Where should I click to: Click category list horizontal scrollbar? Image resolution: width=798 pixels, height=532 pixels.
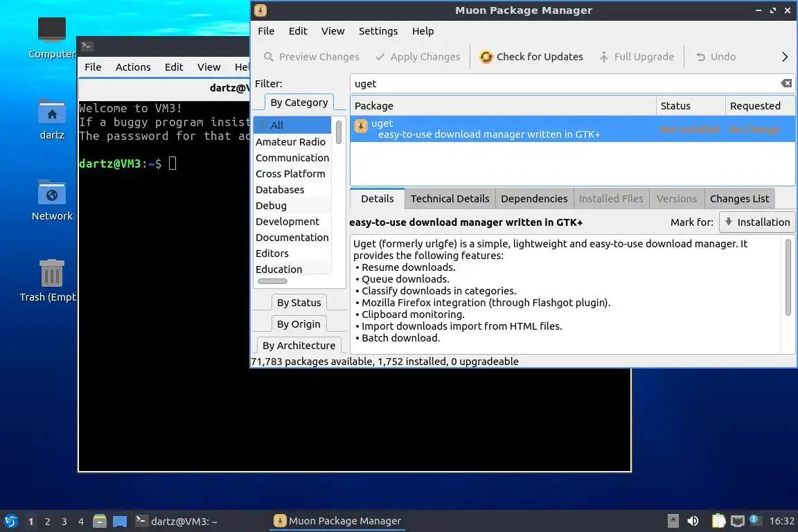click(272, 281)
